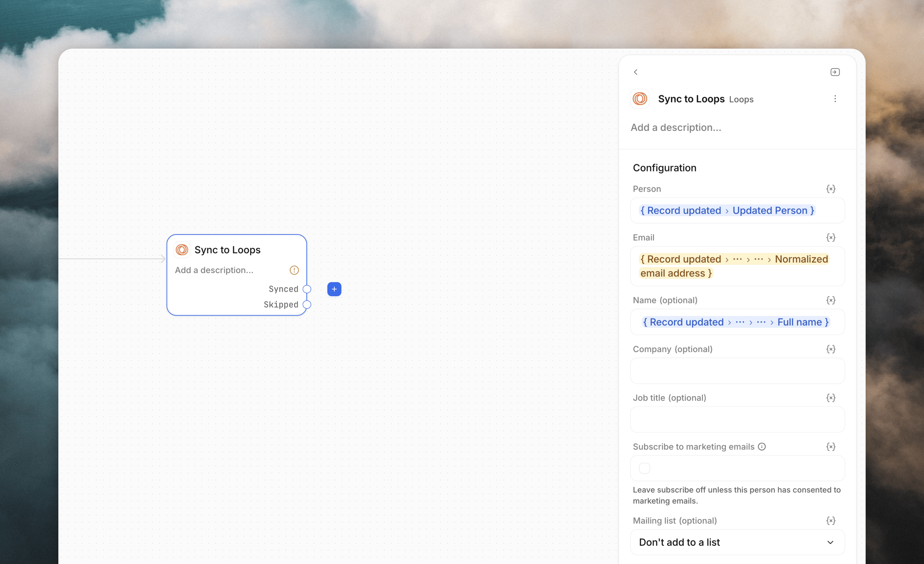Screen dimensions: 924x564
Task: Insert variable for Job title (optional) field
Action: [x=831, y=398]
